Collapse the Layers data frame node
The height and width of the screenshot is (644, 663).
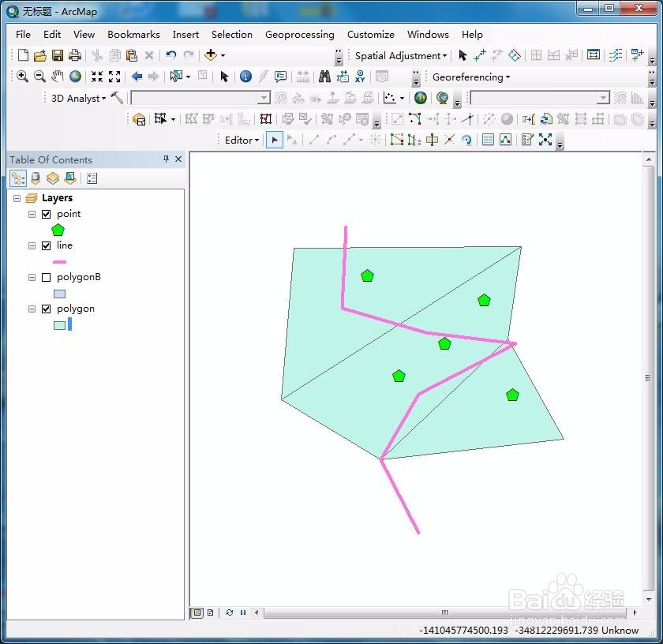coord(17,198)
